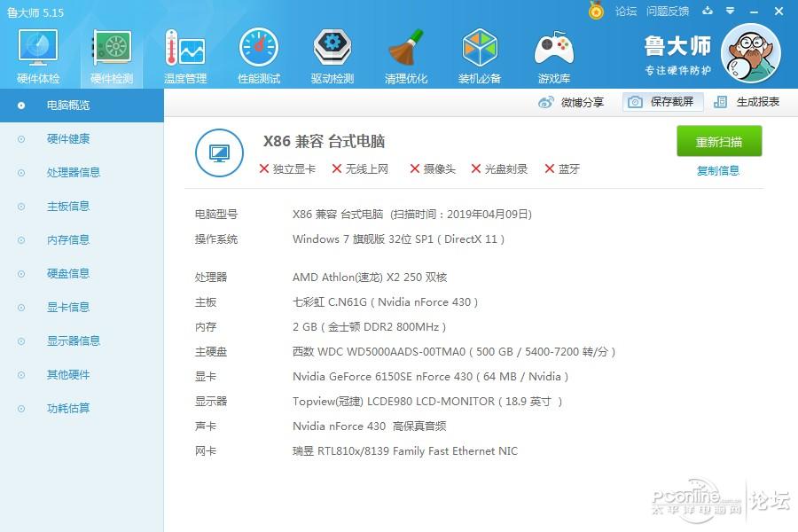
Task: Open the 论坛 forum link
Action: click(x=625, y=11)
